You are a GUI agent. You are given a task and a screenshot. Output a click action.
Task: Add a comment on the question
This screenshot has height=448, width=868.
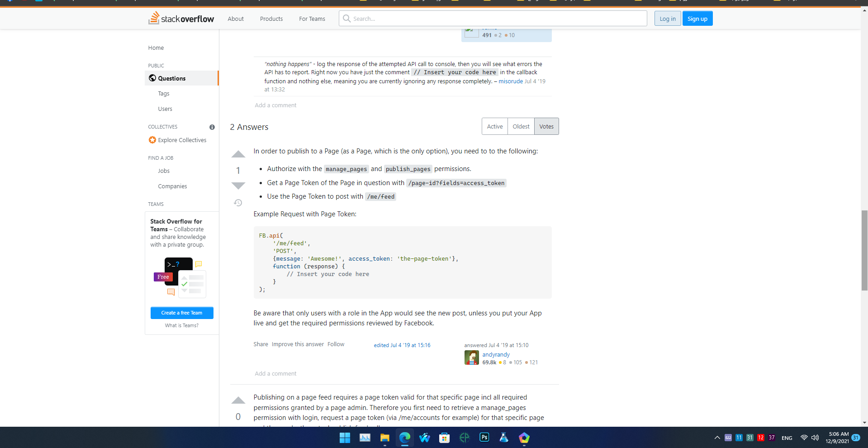click(275, 105)
